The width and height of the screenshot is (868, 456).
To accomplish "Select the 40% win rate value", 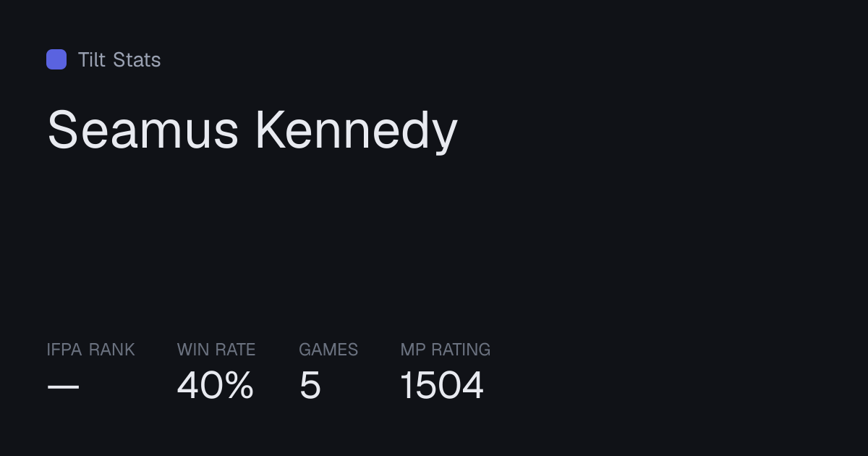I will [x=216, y=385].
